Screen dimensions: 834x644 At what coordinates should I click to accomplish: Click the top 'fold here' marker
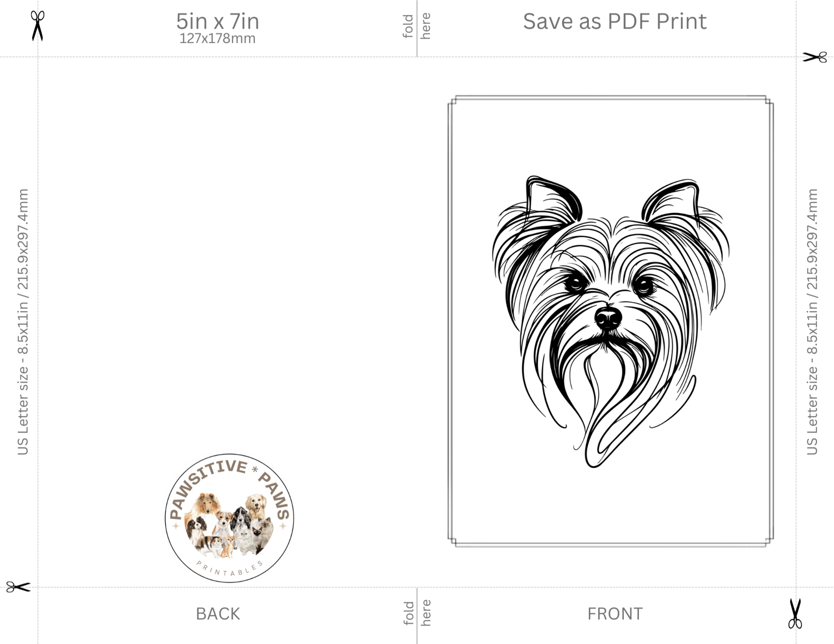pyautogui.click(x=417, y=26)
